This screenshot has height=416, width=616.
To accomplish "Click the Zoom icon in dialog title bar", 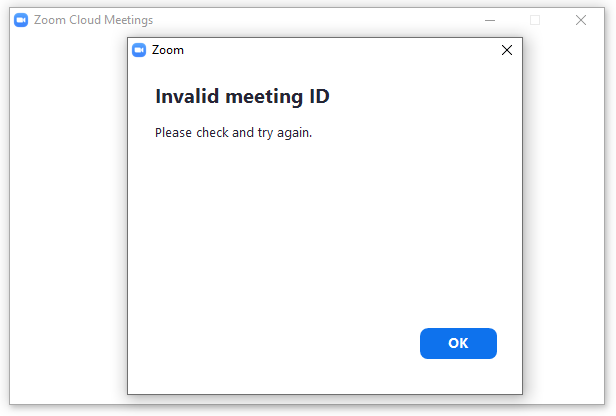I will pyautogui.click(x=139, y=50).
